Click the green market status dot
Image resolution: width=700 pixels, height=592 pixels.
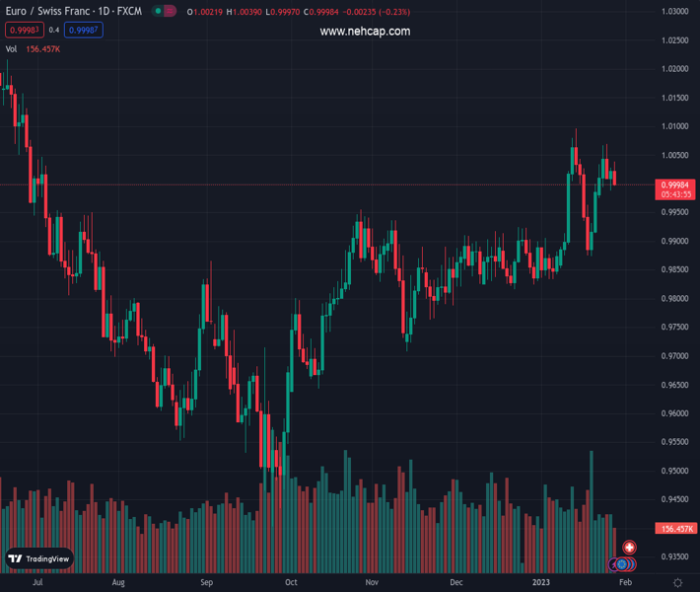click(158, 11)
